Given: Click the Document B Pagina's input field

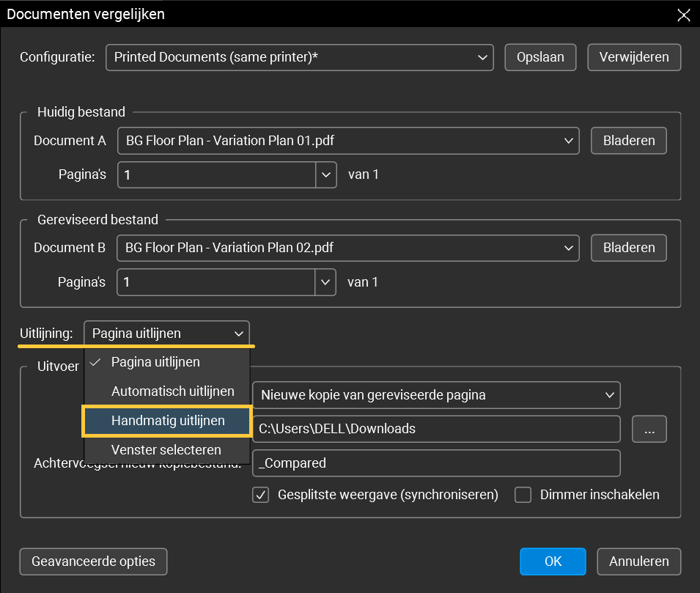Looking at the screenshot, I should [216, 282].
